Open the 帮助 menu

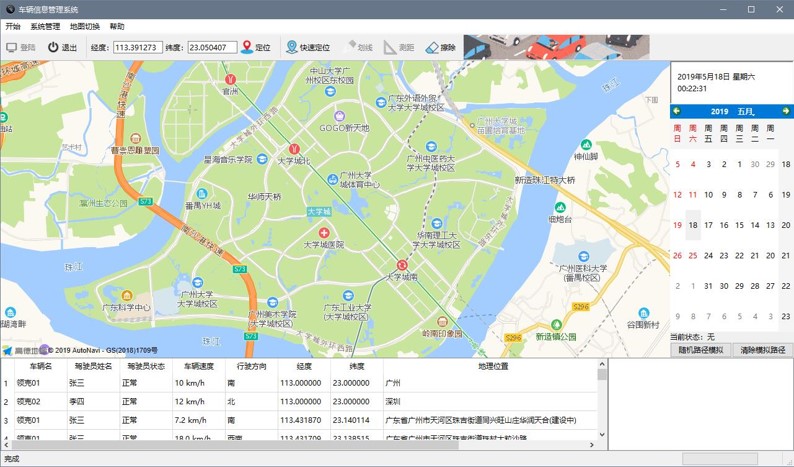click(x=117, y=26)
